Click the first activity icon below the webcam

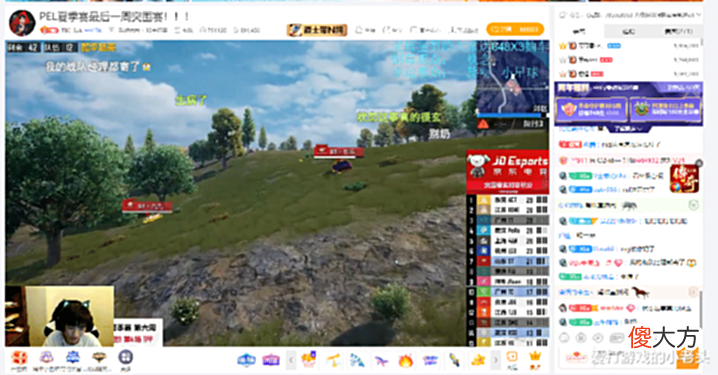(19, 359)
